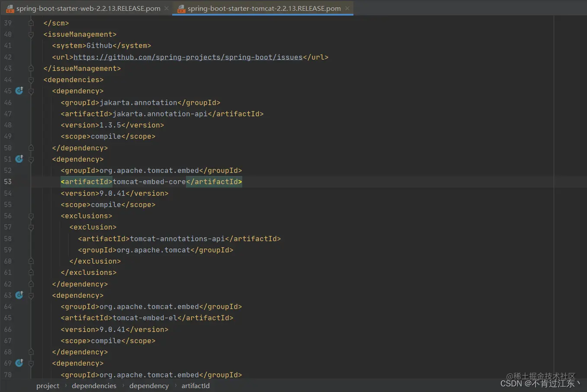Click version 1.3.5 text
This screenshot has width=587, height=392.
(110, 125)
